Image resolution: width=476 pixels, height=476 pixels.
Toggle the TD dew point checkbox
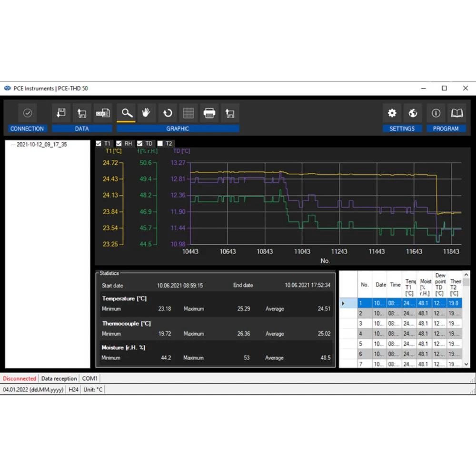tap(139, 143)
